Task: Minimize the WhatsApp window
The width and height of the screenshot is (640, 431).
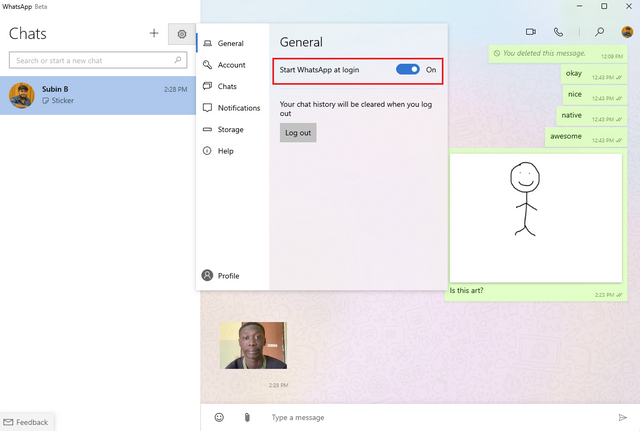Action: [x=580, y=6]
